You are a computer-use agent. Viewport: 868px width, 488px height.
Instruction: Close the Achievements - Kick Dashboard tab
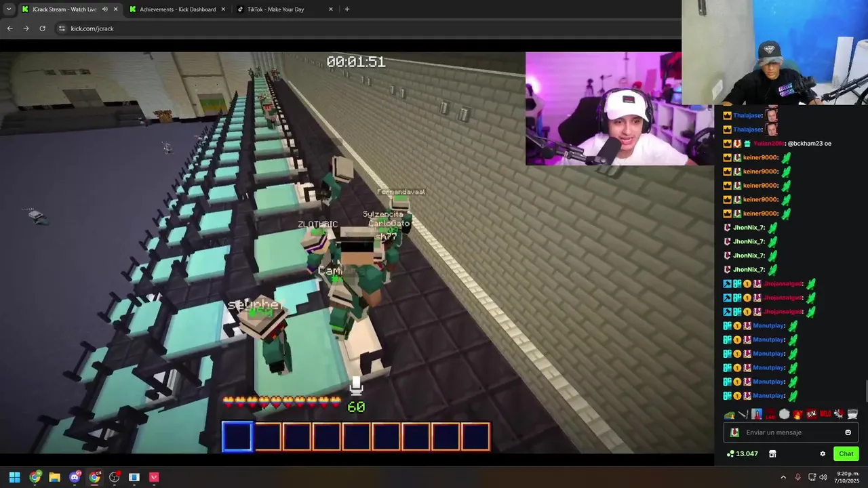point(223,9)
